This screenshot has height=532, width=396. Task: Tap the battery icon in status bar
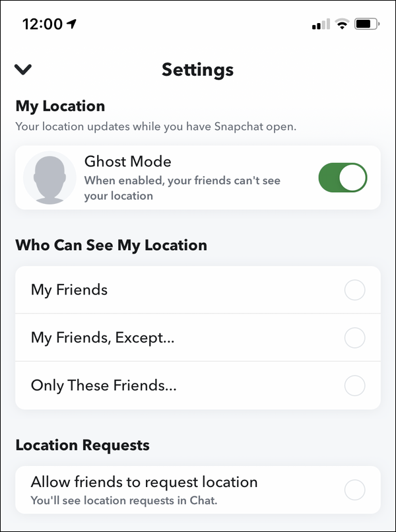(x=367, y=24)
